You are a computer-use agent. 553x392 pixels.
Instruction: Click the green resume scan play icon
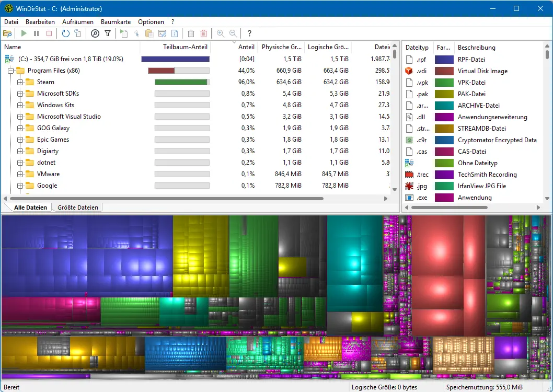coord(24,33)
